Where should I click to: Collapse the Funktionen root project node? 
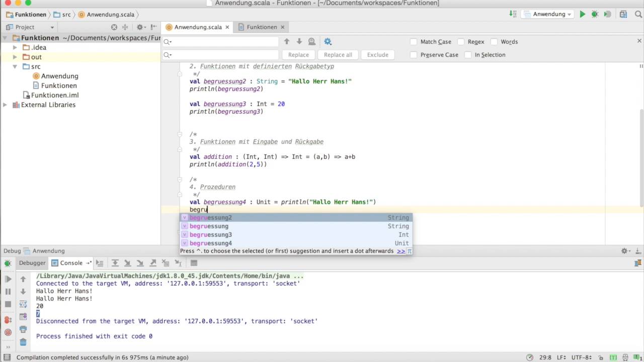click(6, 38)
